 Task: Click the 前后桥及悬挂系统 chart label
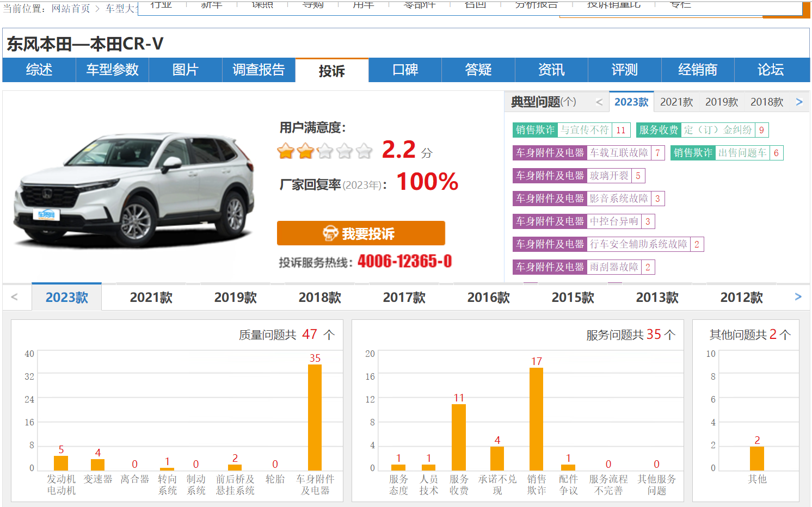(x=235, y=484)
